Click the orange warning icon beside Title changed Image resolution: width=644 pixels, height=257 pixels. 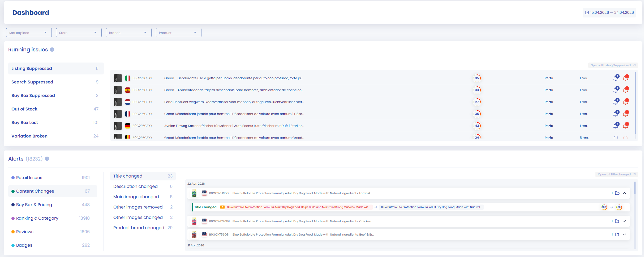pyautogui.click(x=222, y=207)
